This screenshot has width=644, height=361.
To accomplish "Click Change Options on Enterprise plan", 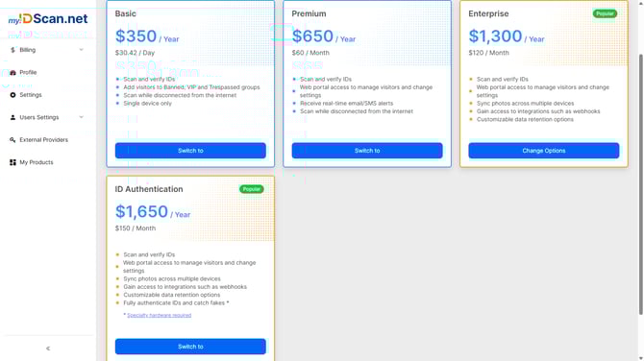I will (x=544, y=151).
